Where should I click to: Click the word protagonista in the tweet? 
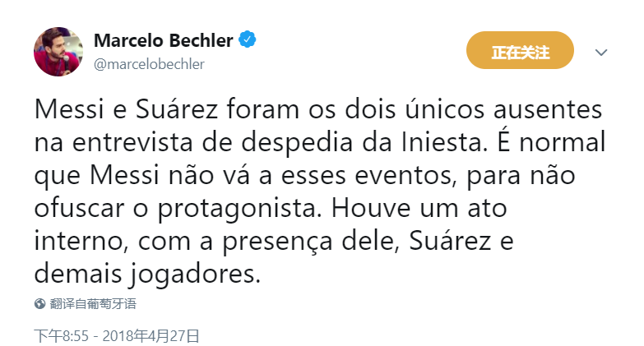pyautogui.click(x=239, y=210)
